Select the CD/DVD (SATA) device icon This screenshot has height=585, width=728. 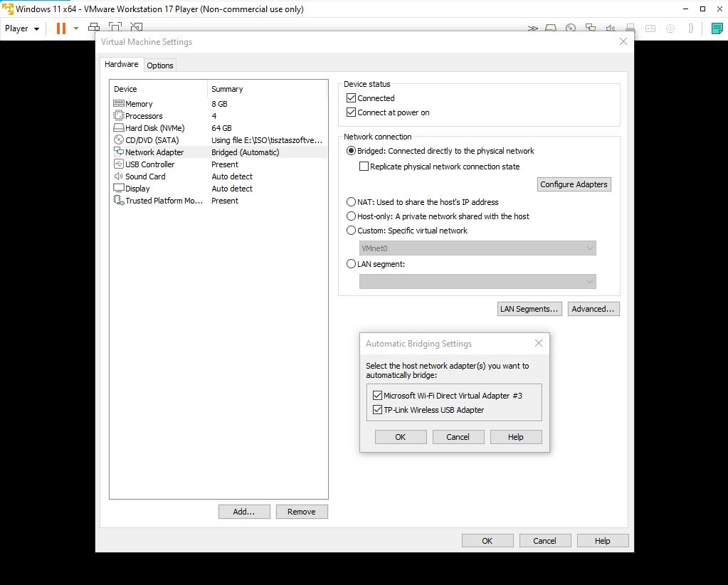point(119,139)
